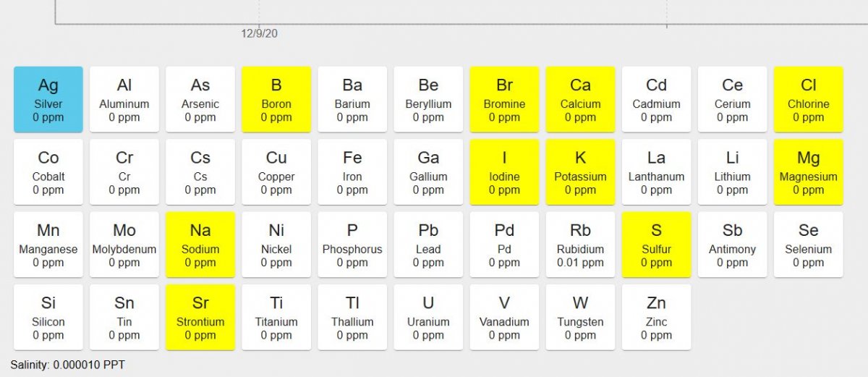Open the P Phosphorus tile
The image size is (868, 377).
coord(352,245)
